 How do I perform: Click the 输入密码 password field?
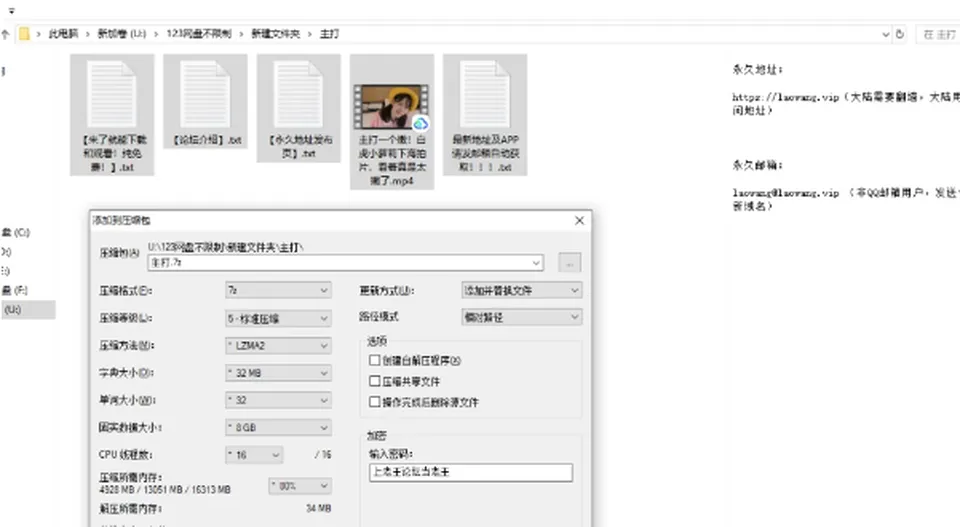point(471,473)
